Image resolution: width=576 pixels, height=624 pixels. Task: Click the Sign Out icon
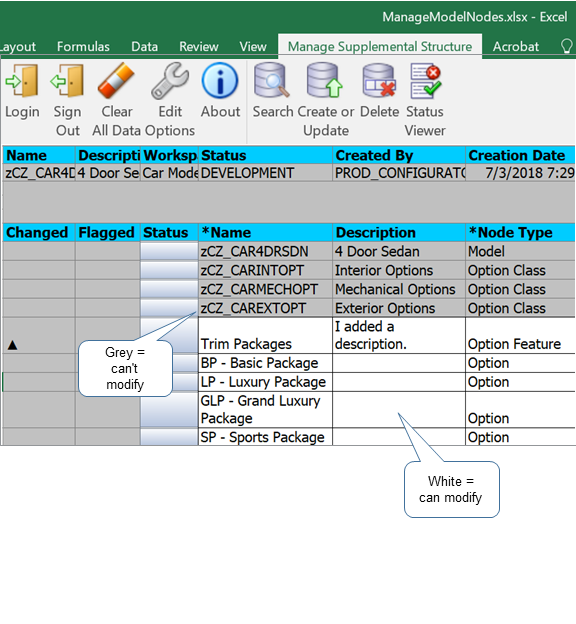pos(67,81)
